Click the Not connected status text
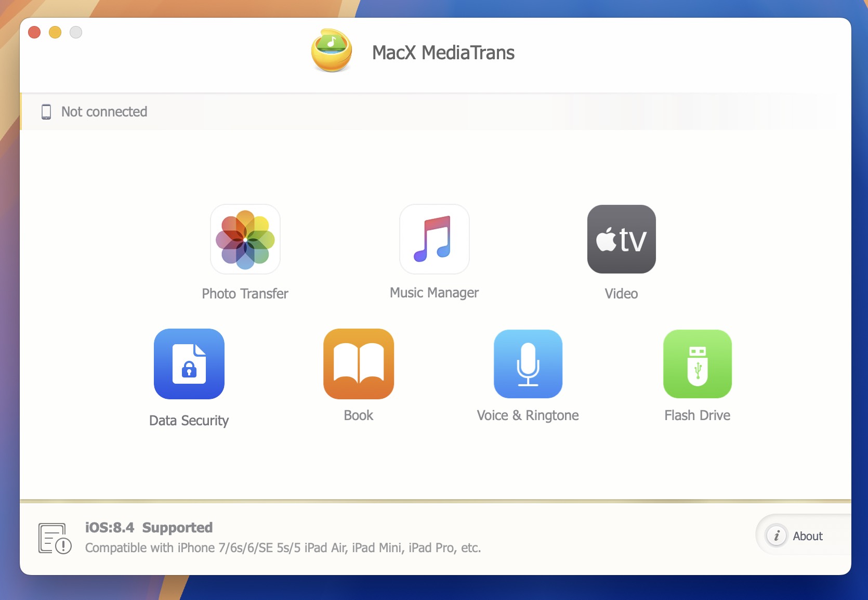Viewport: 868px width, 600px height. (104, 112)
